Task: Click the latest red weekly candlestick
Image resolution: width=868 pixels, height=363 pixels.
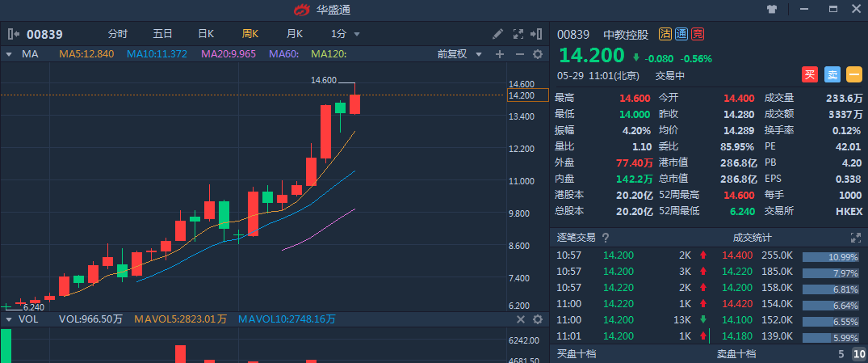Action: 354,104
